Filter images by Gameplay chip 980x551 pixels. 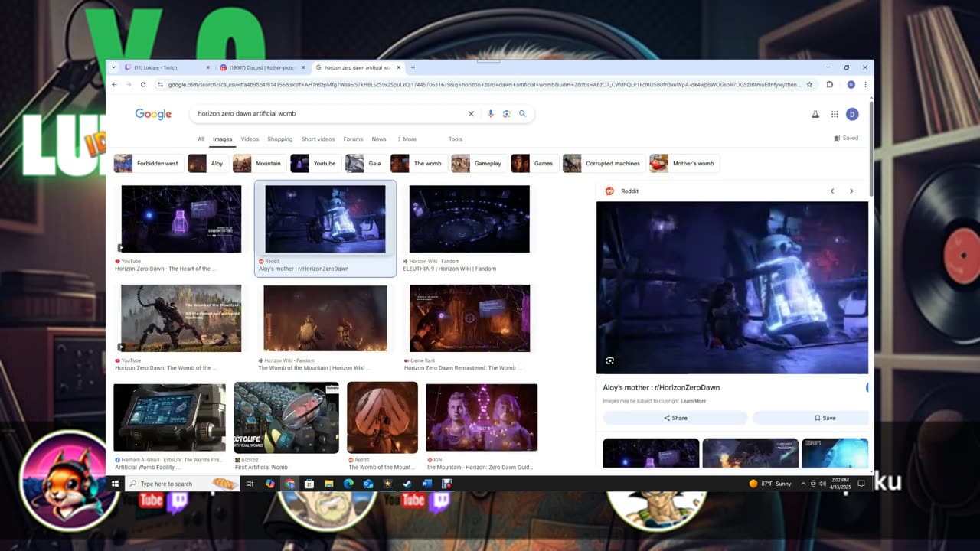(x=479, y=164)
